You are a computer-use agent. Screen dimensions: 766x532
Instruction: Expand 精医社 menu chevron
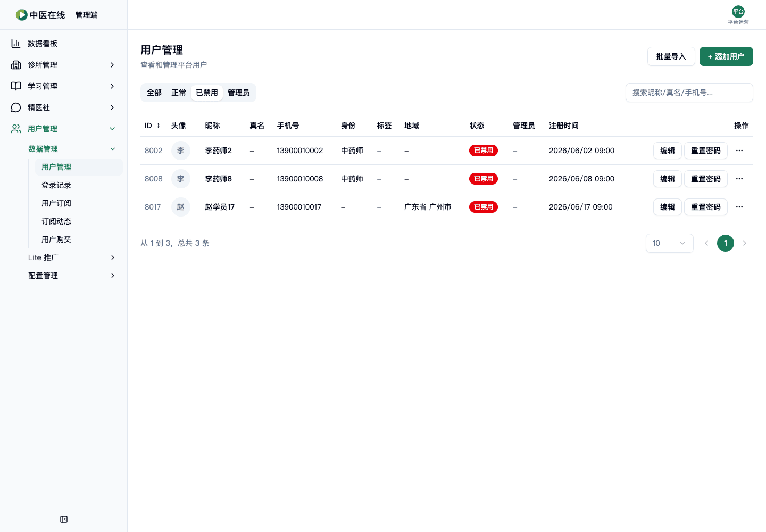click(112, 107)
